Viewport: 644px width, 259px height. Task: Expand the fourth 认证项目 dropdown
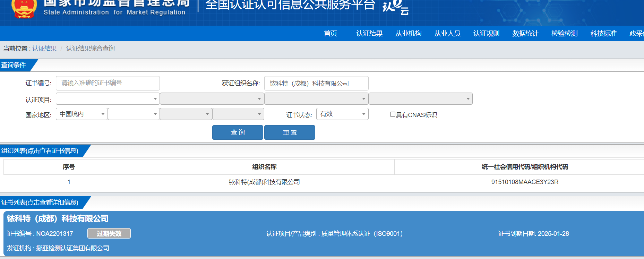click(421, 99)
